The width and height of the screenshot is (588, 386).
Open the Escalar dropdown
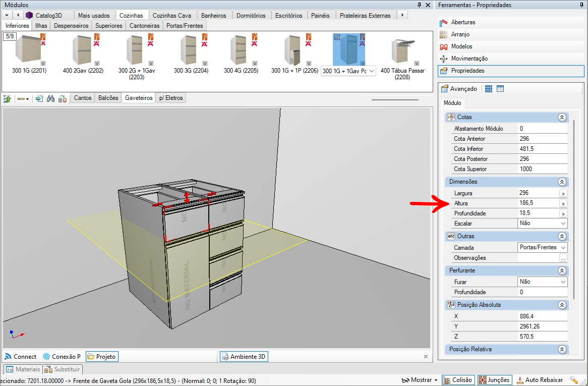pyautogui.click(x=542, y=223)
